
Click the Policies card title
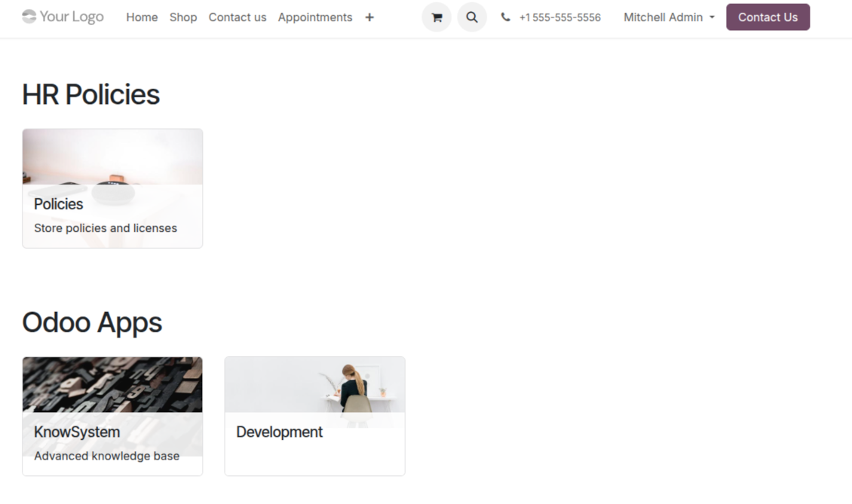[59, 204]
